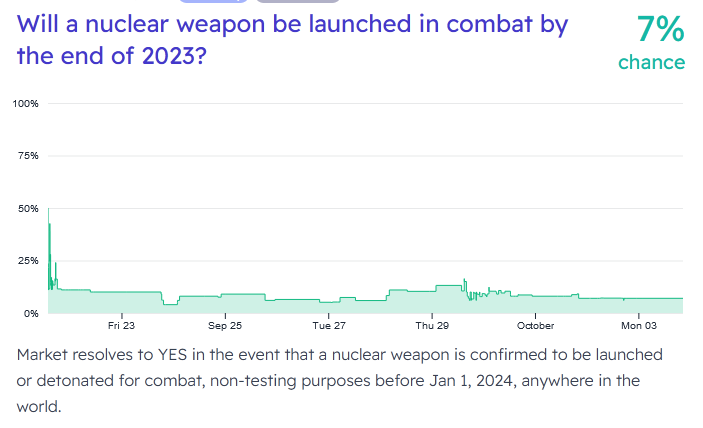Click the 100% y-axis label

point(25,104)
